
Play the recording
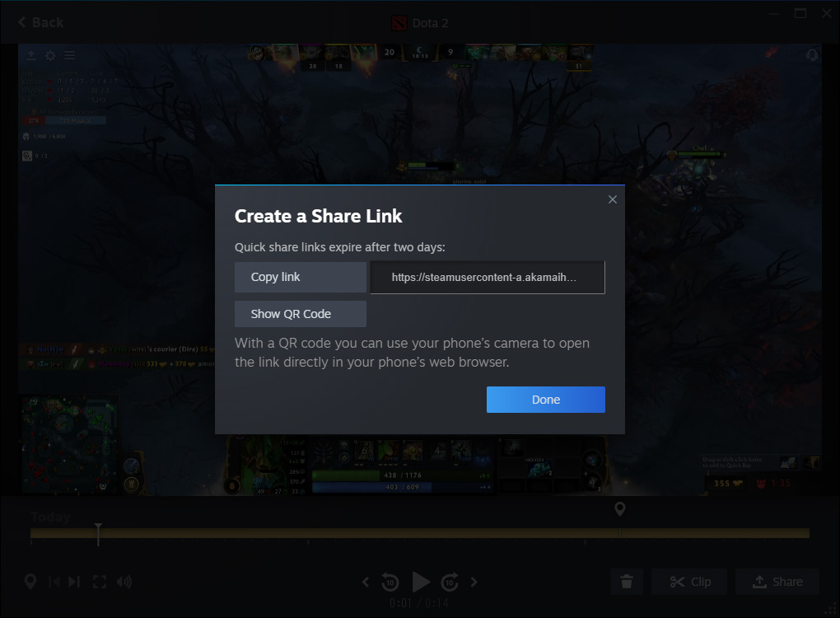tap(421, 582)
